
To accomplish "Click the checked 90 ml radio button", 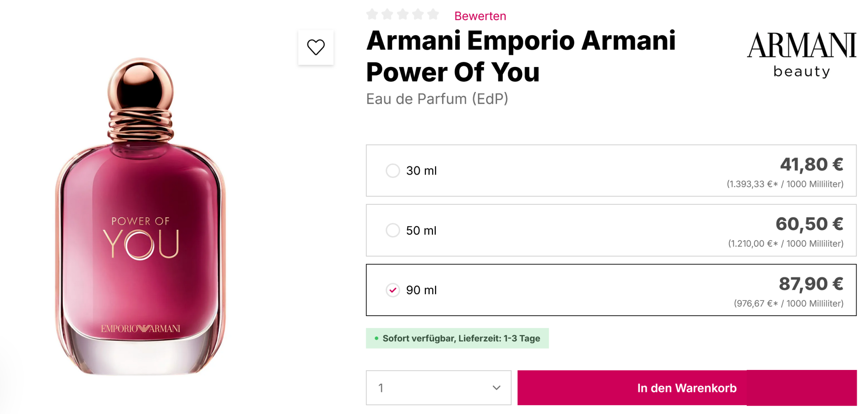I will [x=393, y=290].
